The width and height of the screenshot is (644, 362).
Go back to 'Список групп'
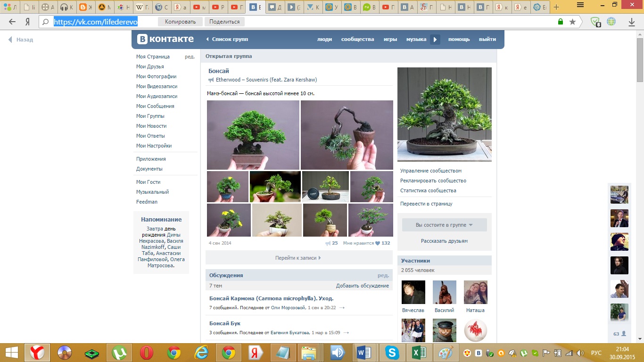click(x=227, y=40)
